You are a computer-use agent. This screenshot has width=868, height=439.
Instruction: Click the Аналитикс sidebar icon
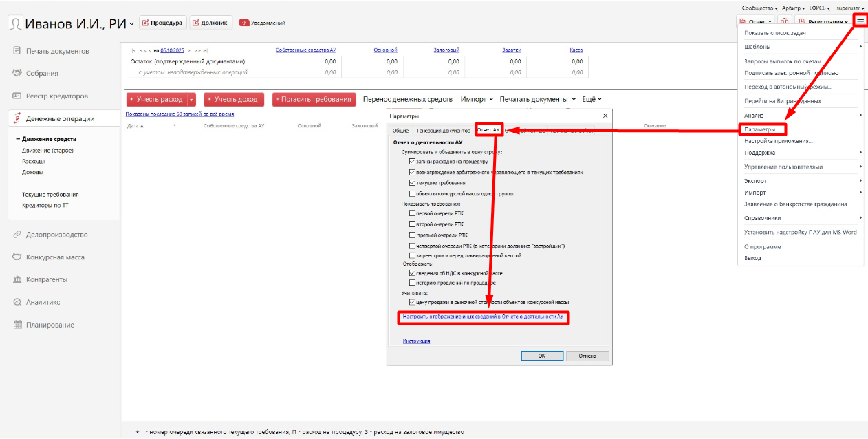coord(17,302)
